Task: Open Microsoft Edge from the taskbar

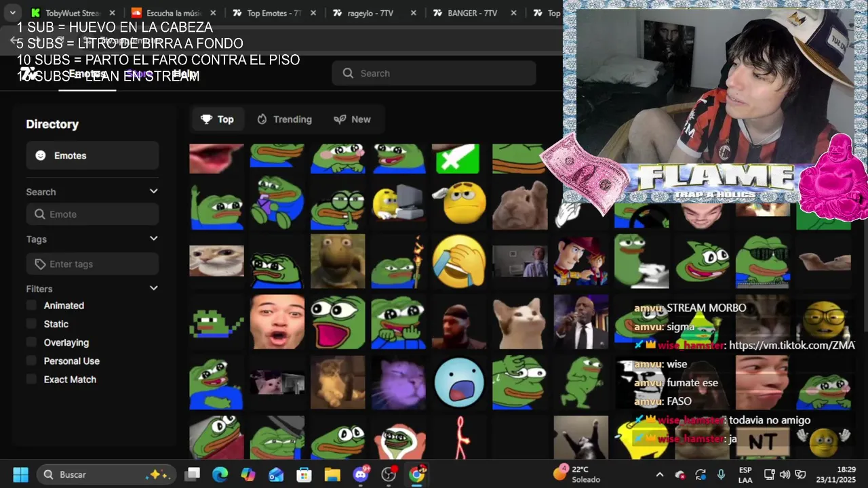Action: tap(220, 474)
